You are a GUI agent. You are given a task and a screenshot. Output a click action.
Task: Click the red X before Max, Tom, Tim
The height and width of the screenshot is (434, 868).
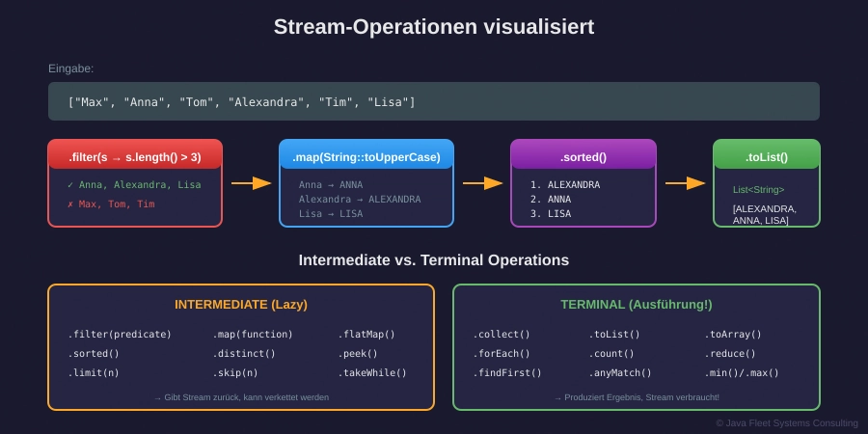point(70,204)
